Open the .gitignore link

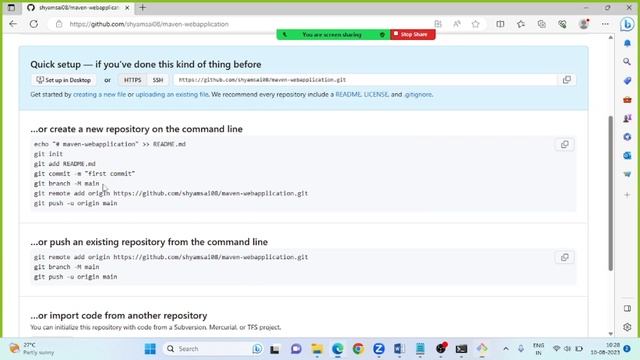coord(418,94)
